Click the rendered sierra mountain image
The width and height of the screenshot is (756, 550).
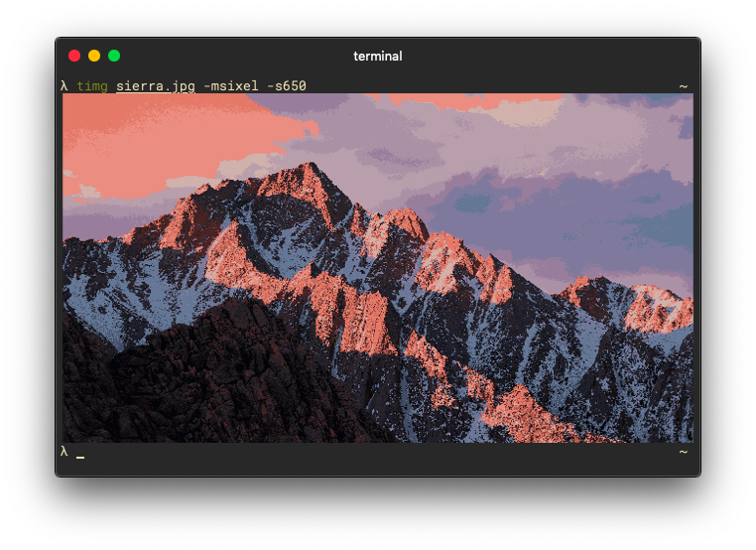pyautogui.click(x=378, y=268)
